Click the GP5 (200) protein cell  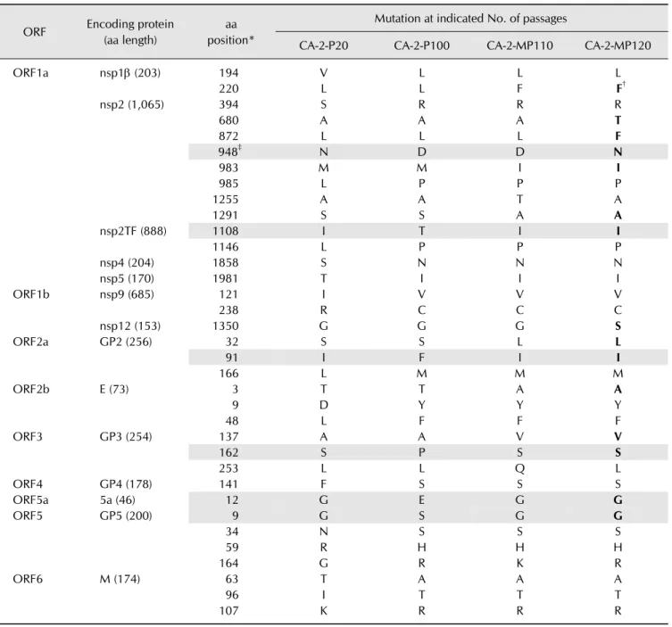(x=126, y=516)
